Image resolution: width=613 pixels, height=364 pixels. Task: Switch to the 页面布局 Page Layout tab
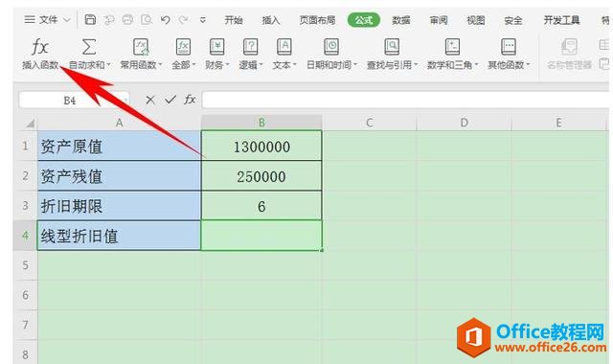click(x=317, y=20)
